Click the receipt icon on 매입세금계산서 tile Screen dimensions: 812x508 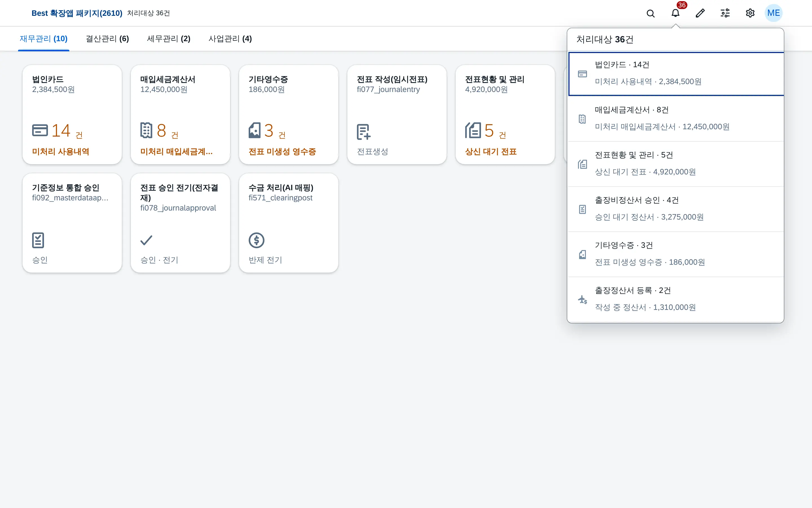[146, 130]
